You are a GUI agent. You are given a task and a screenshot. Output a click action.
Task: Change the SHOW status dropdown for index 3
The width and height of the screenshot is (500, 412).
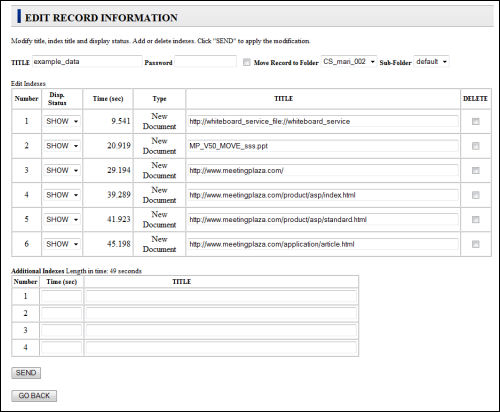[62, 170]
